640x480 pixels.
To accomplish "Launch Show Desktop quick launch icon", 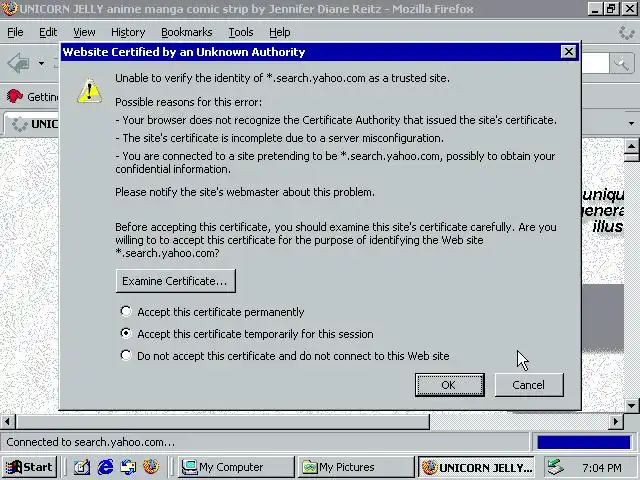I will point(82,467).
